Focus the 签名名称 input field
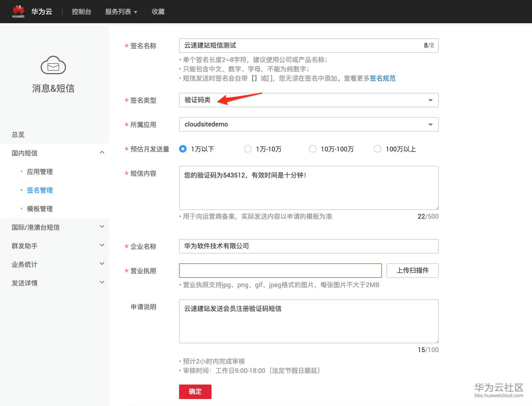The height and width of the screenshot is (406, 532). click(x=309, y=46)
